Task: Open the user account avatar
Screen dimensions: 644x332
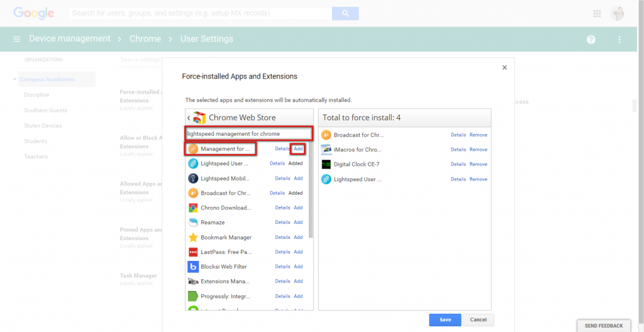Action: (x=617, y=14)
